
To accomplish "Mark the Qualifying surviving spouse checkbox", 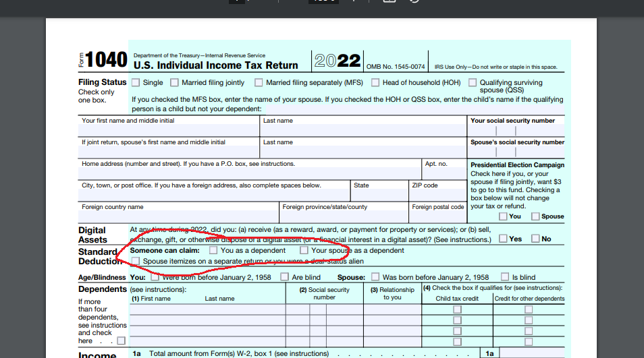I will tap(472, 83).
